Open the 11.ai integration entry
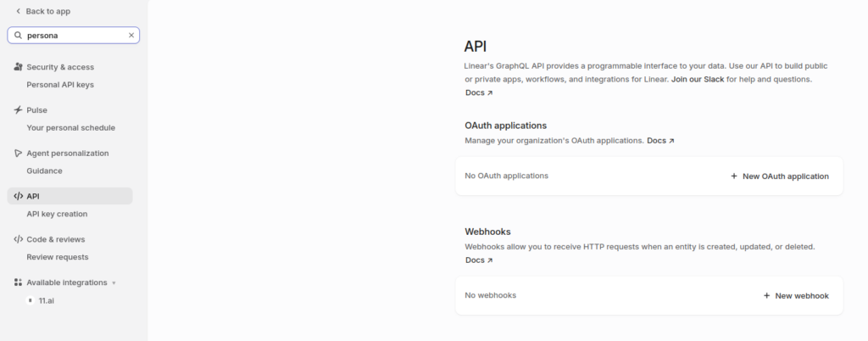Image resolution: width=868 pixels, height=341 pixels. (x=47, y=301)
